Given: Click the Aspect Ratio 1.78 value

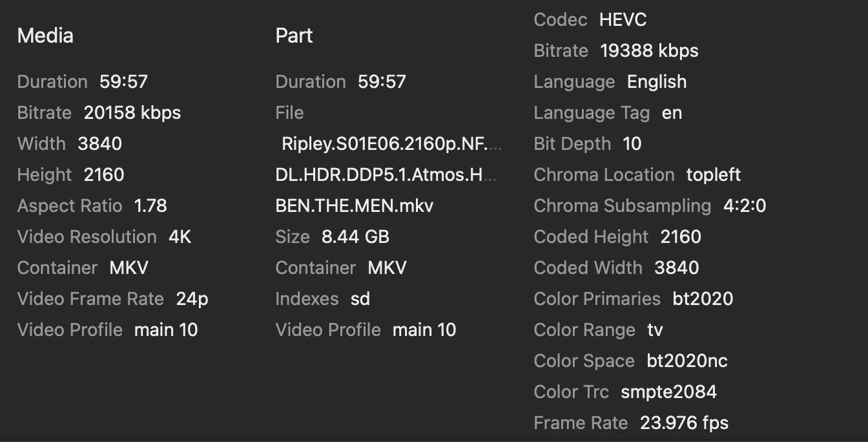Looking at the screenshot, I should (150, 205).
